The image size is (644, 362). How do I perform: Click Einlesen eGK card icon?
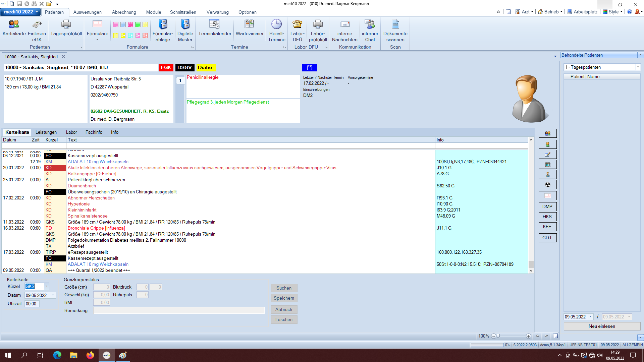tap(37, 24)
